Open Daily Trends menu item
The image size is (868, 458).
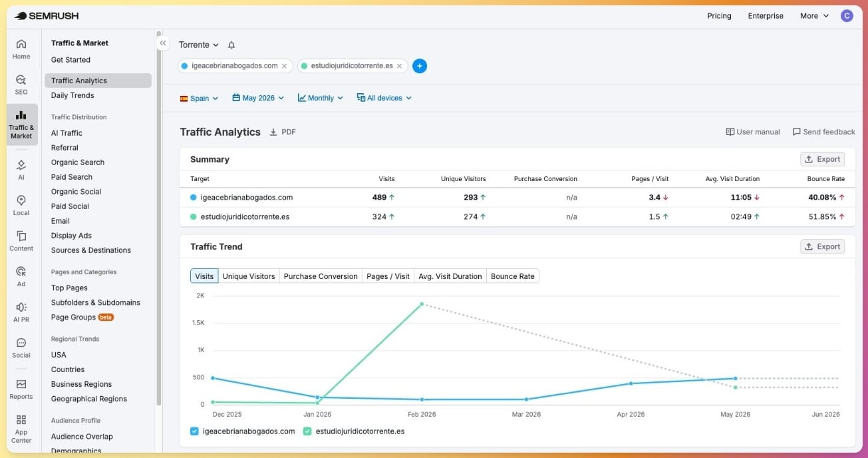click(72, 95)
